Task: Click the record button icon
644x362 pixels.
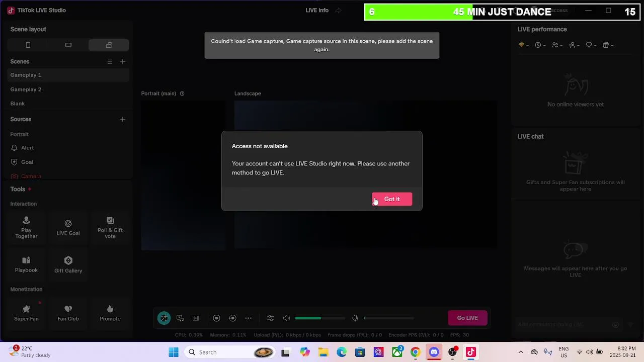Action: click(216, 318)
